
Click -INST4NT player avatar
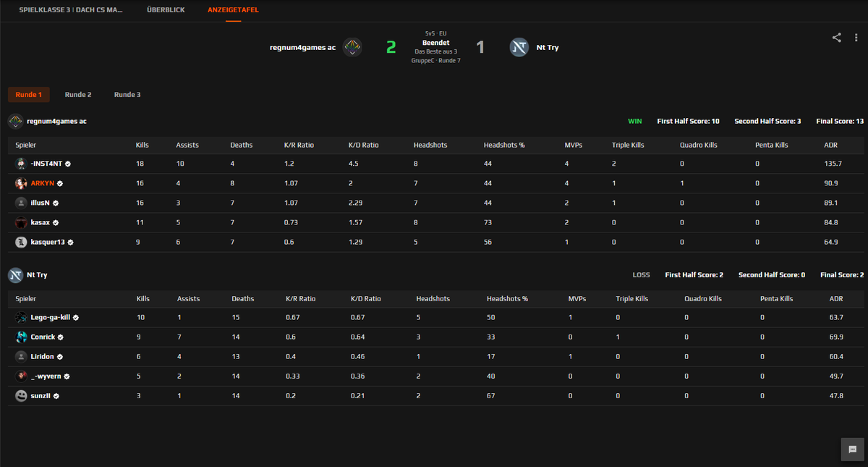(21, 164)
